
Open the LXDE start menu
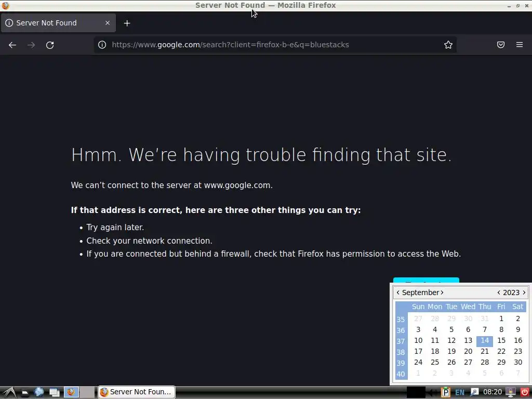pos(9,392)
